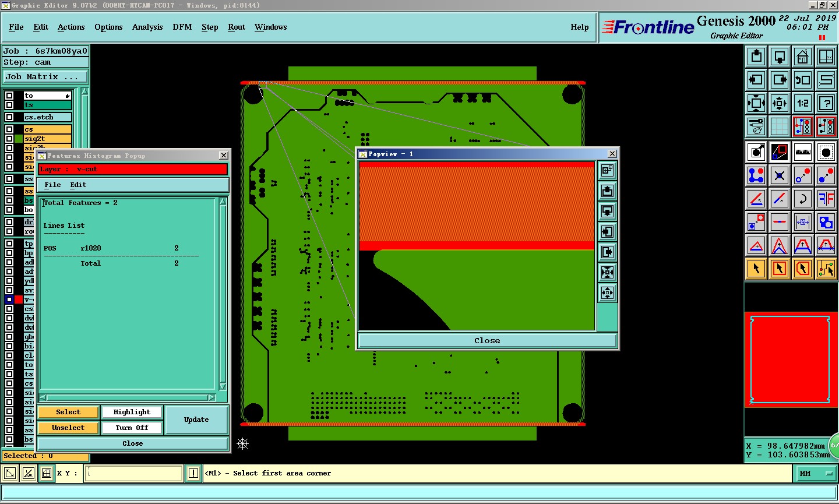Toggle checkbox for layer 'bo'
The width and height of the screenshot is (839, 504).
tap(9, 210)
